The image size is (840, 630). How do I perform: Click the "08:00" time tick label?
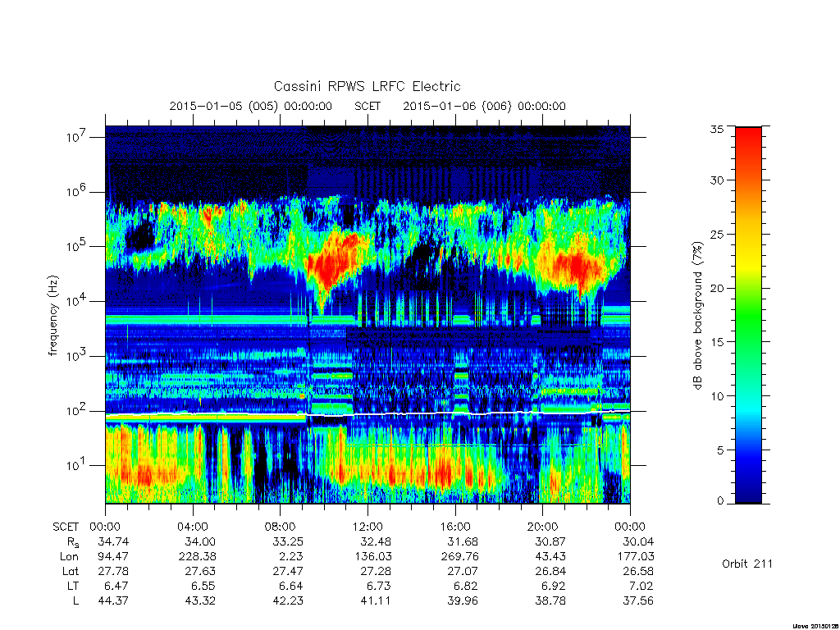281,527
